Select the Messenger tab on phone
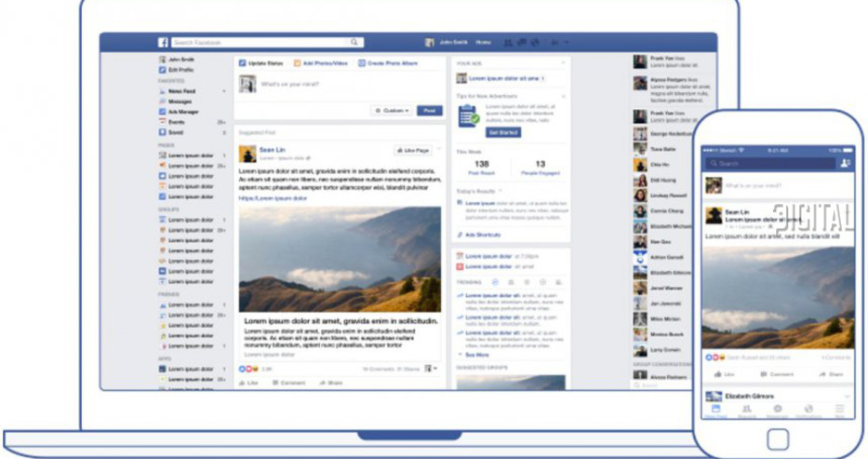Screen dimensions: 868x459 tap(777, 411)
